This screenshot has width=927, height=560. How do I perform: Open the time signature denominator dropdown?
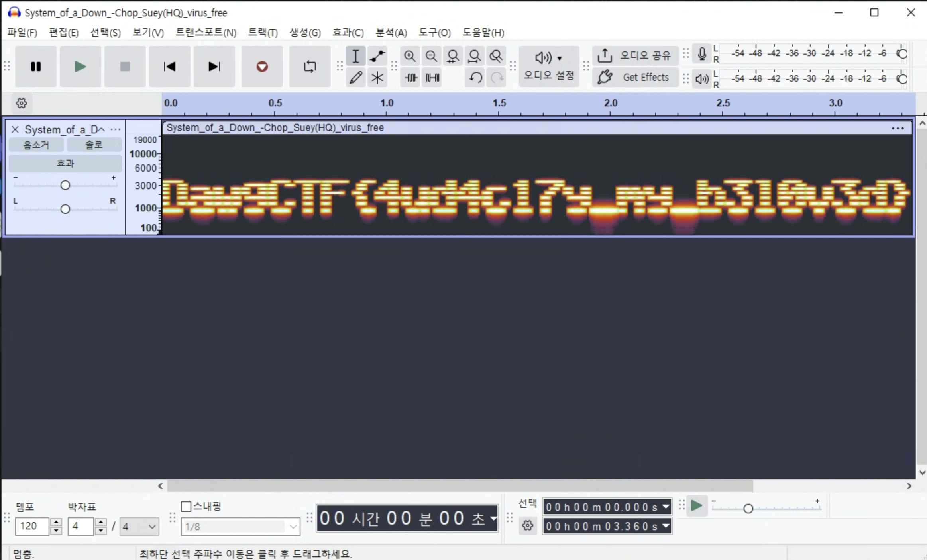coord(139,527)
